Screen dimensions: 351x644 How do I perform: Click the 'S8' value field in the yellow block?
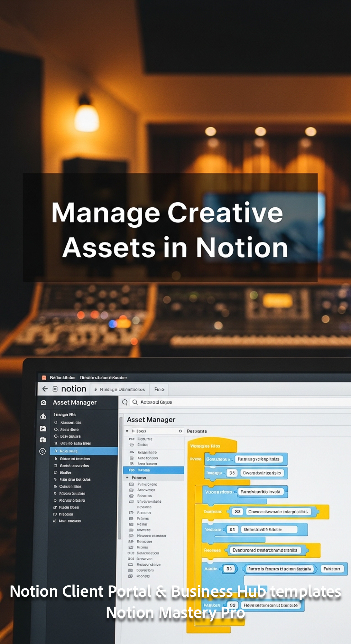click(237, 512)
